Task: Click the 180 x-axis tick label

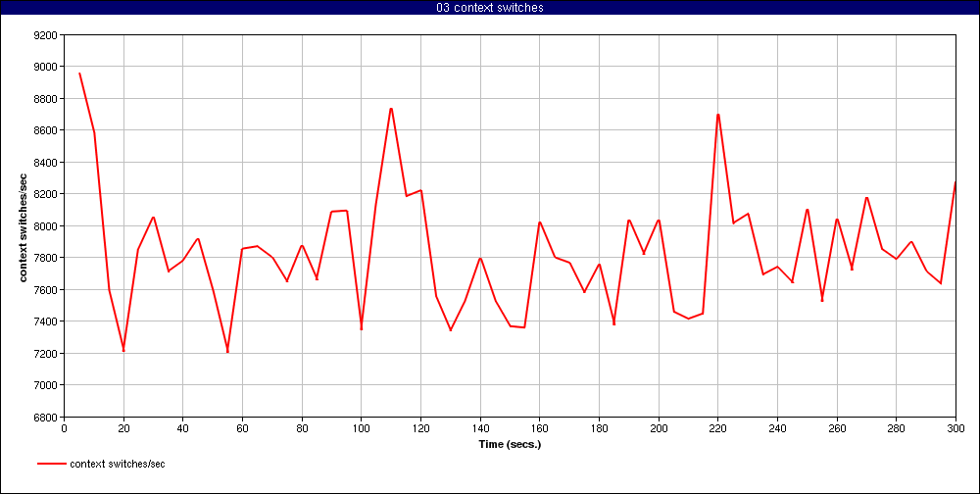Action: pos(599,429)
